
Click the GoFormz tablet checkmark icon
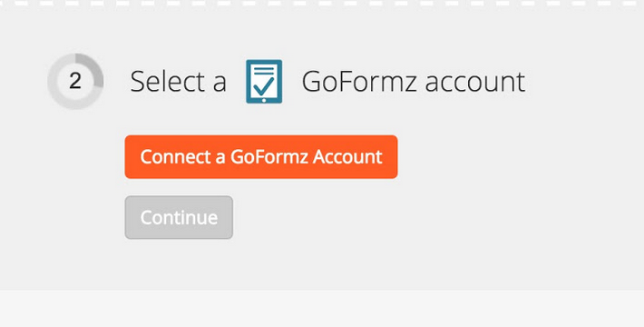[x=264, y=82]
